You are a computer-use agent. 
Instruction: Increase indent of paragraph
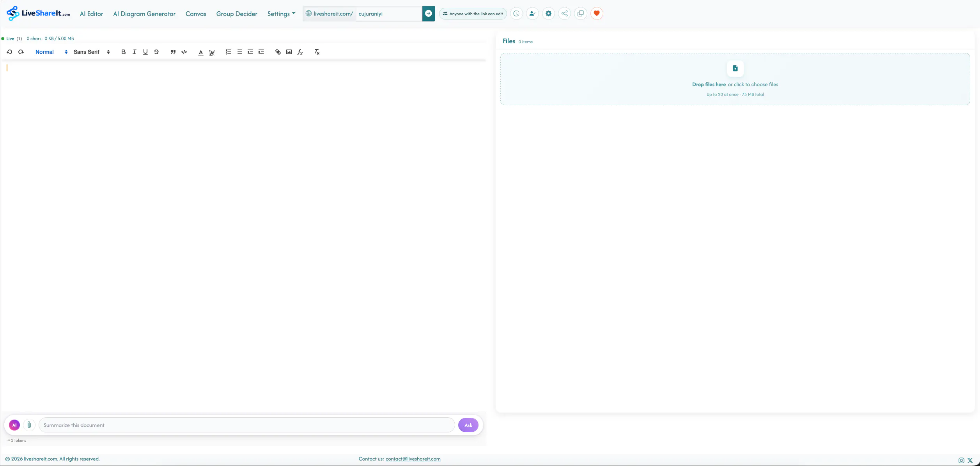coord(261,52)
